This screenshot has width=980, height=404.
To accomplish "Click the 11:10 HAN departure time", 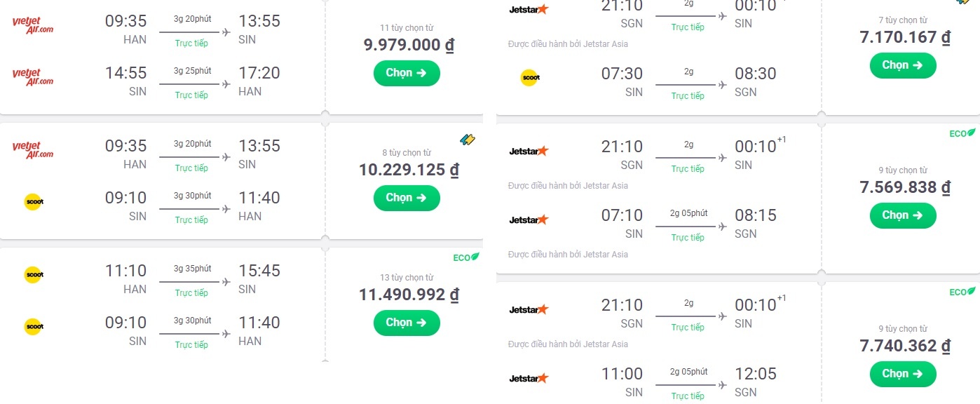I will pyautogui.click(x=126, y=271).
